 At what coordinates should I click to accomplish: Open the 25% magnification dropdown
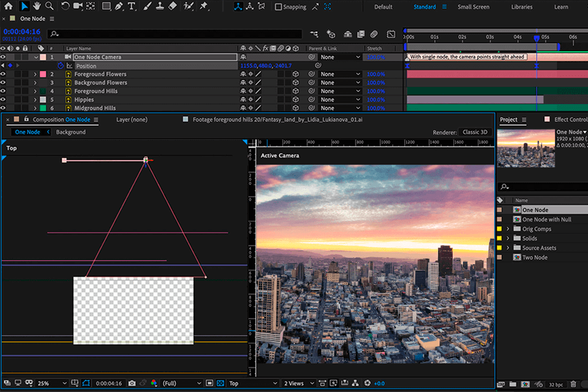(x=51, y=383)
